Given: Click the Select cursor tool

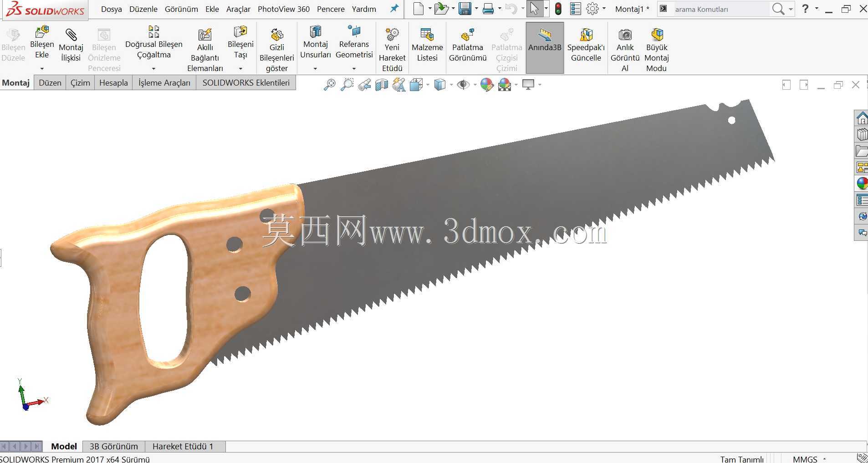Looking at the screenshot, I should [x=534, y=9].
